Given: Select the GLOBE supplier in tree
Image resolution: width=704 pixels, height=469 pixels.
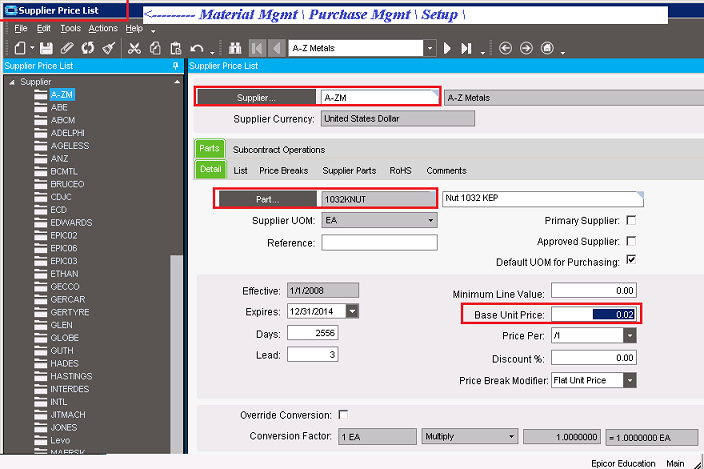Looking at the screenshot, I should [65, 338].
